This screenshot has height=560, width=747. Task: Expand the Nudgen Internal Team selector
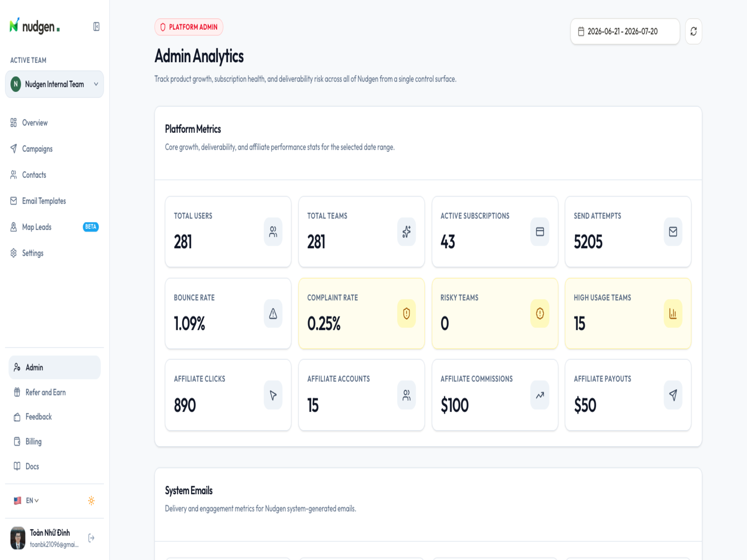[x=54, y=84]
